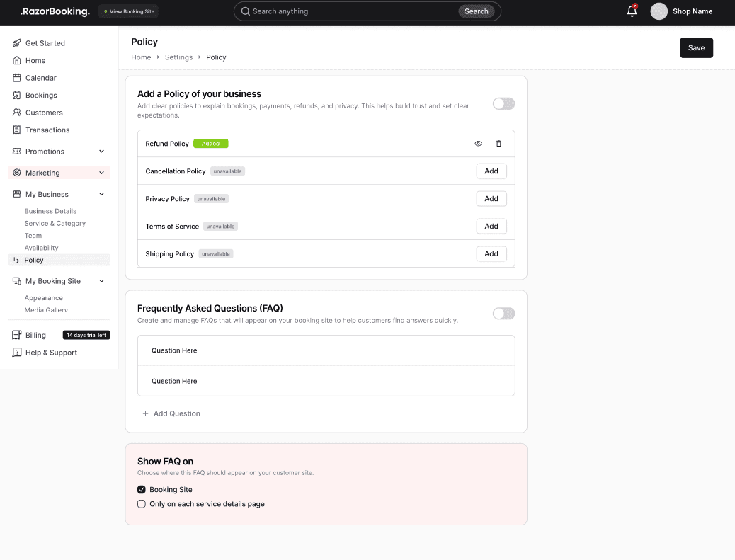
Task: Open the Appearance submenu item
Action: pyautogui.click(x=44, y=298)
